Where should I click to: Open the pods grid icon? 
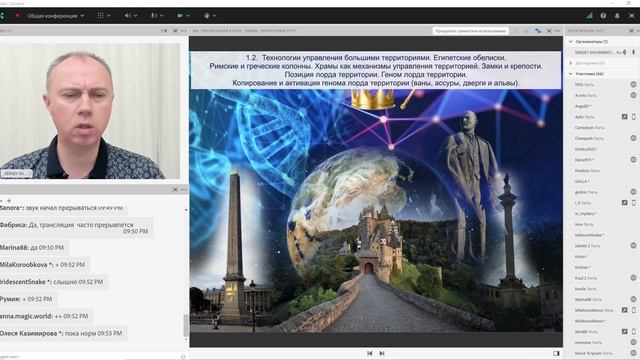(100, 16)
